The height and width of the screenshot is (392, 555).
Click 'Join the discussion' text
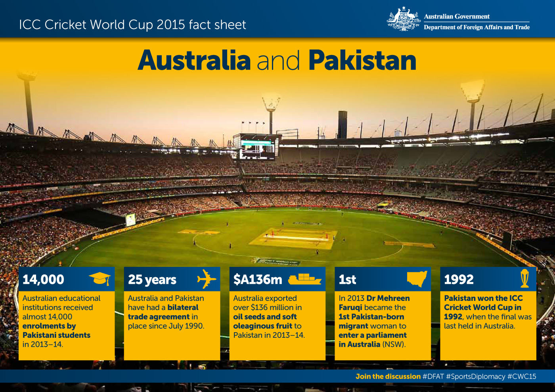point(388,376)
